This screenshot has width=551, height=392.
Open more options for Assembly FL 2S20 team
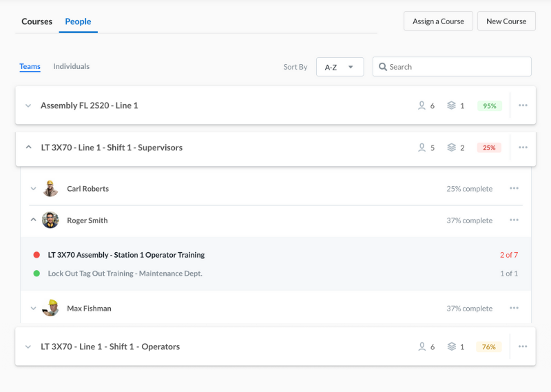point(523,105)
